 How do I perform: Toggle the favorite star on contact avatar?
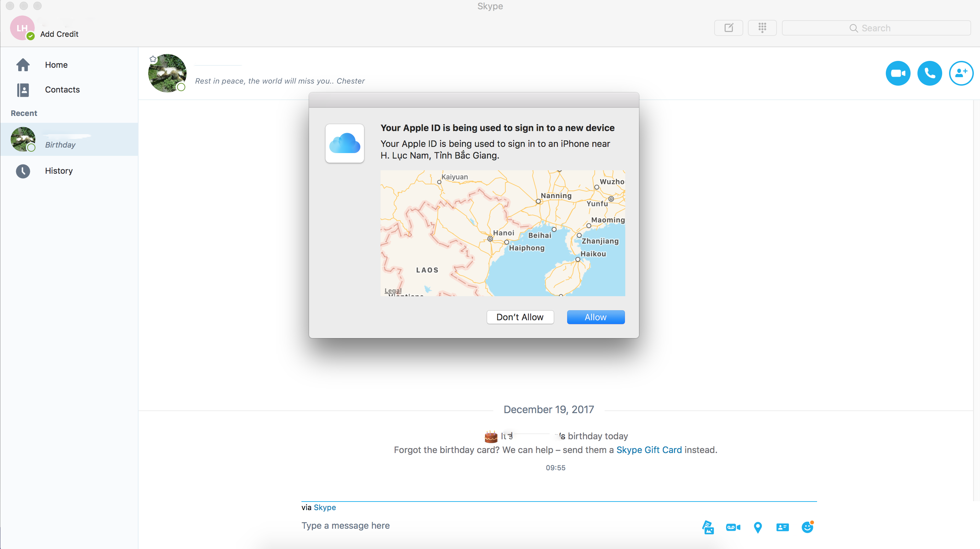153,58
